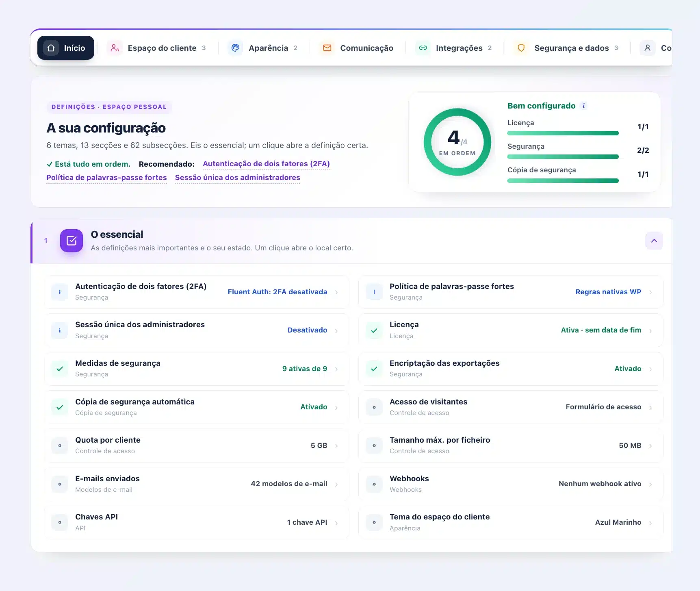Click the Cópia de segurança progress bar
Viewport: 700px width, 591px height.
(x=563, y=180)
